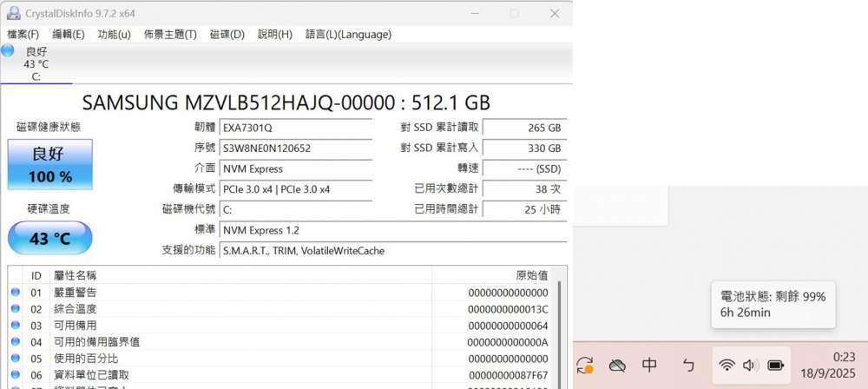Viewport: 868px width, 389px height.
Task: Click the volume speaker icon in taskbar
Action: 751,366
